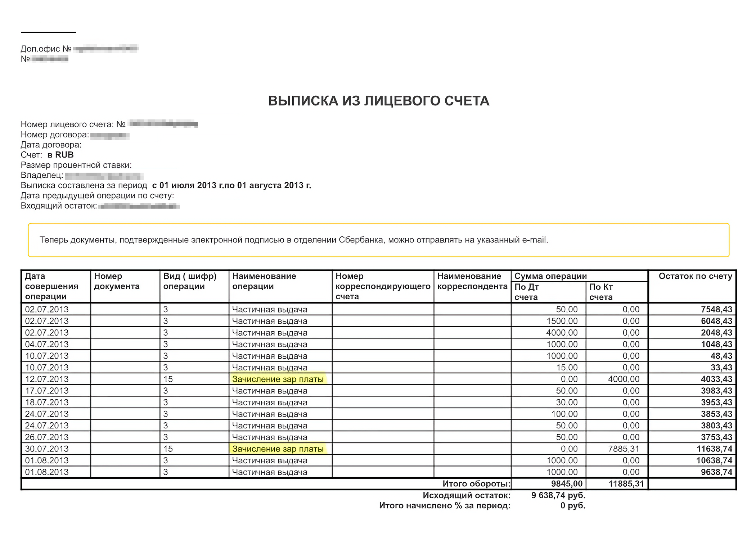
Task: Click the Дата договора label
Action: point(51,145)
